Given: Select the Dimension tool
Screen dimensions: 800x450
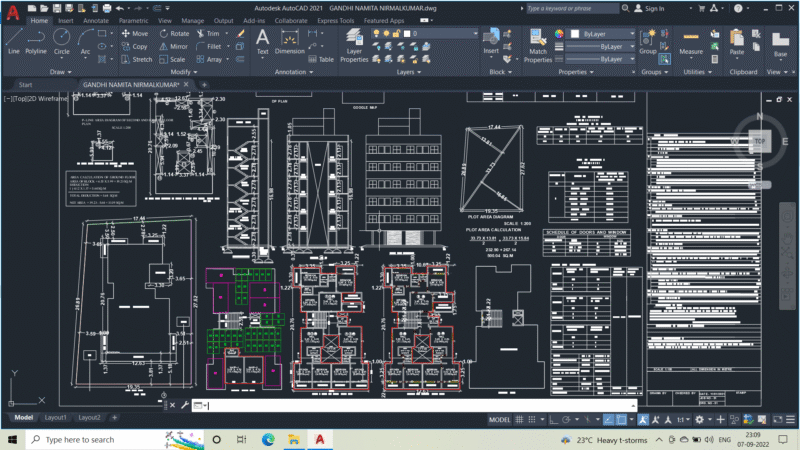Looking at the screenshot, I should click(289, 42).
